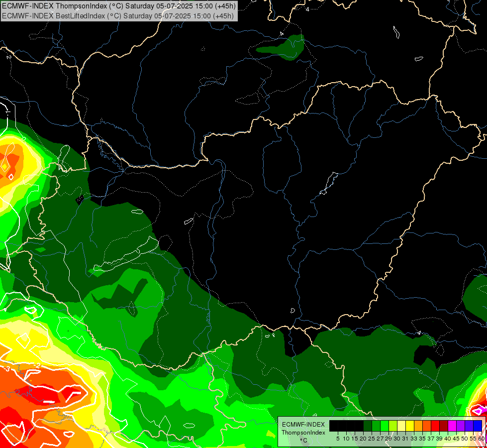Click legend scale value 33
The width and height of the screenshot is (487, 448).
tap(414, 439)
